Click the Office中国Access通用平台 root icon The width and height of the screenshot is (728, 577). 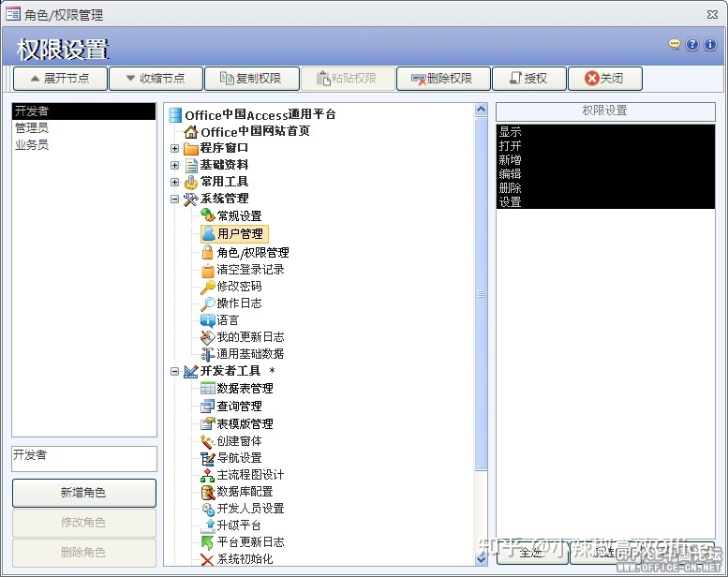coord(175,114)
